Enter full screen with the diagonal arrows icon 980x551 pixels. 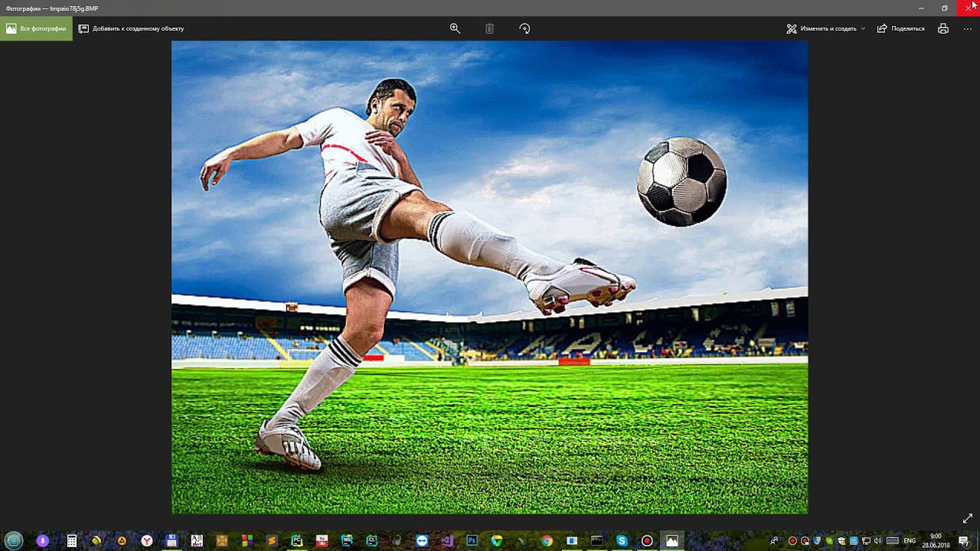click(x=968, y=518)
